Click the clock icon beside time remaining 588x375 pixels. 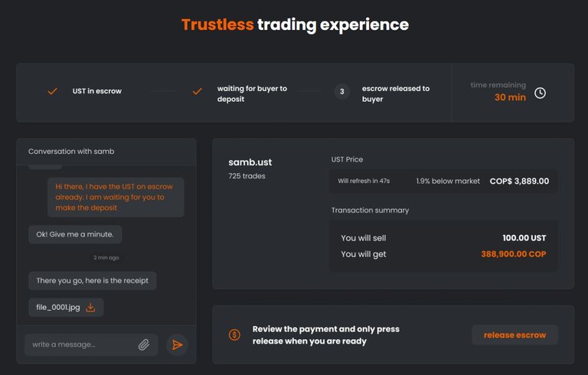pos(540,93)
